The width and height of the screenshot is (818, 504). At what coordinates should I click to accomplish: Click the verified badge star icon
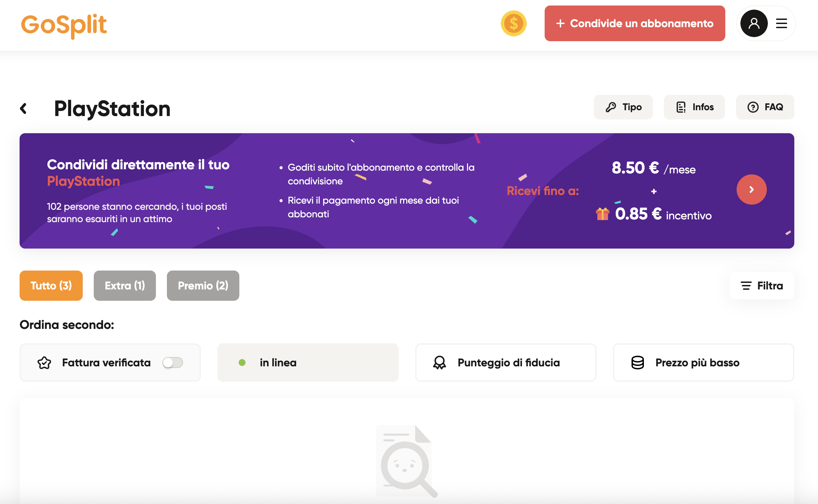44,363
